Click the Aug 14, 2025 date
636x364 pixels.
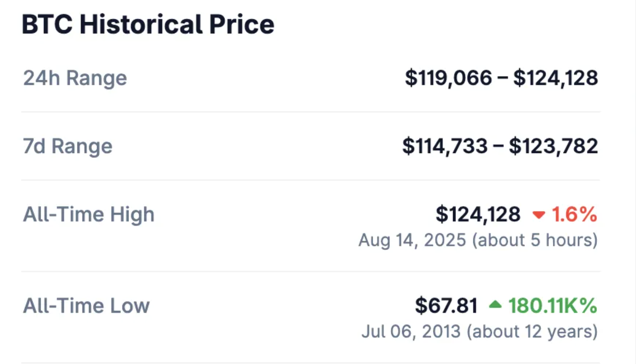point(412,240)
